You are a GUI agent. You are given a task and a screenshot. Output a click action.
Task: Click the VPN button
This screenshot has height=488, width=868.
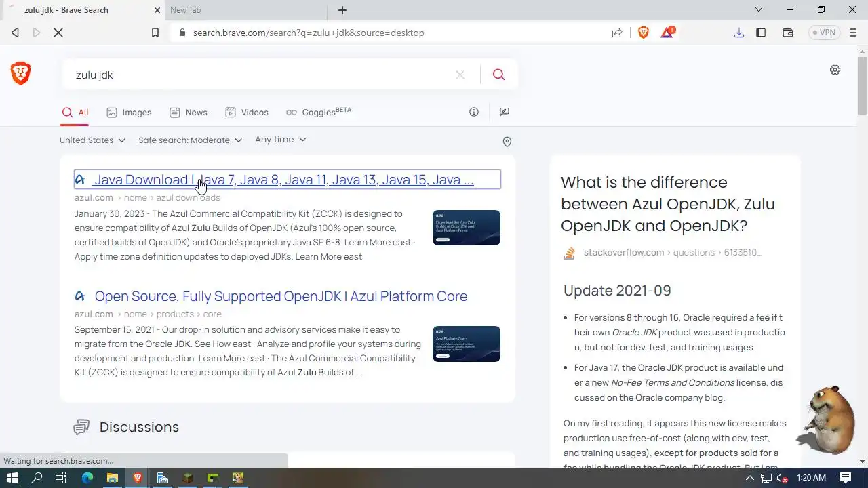point(824,33)
